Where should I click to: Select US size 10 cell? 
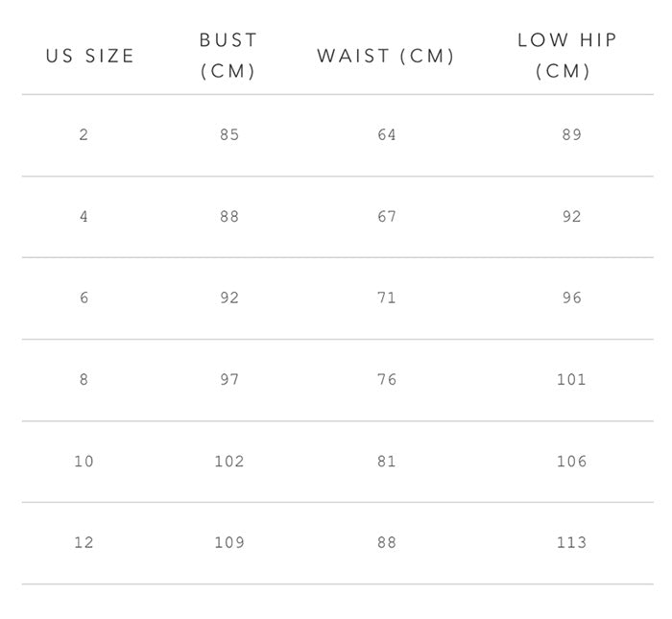84,462
